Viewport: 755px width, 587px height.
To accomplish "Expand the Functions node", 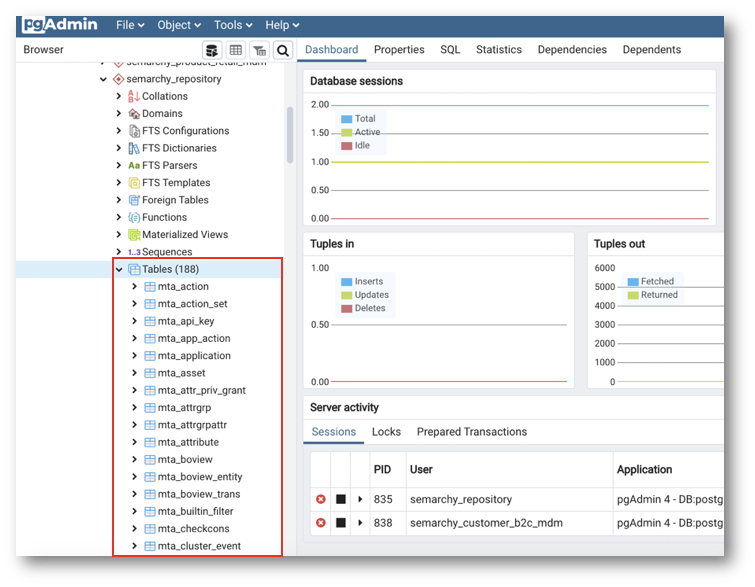I will click(x=119, y=218).
